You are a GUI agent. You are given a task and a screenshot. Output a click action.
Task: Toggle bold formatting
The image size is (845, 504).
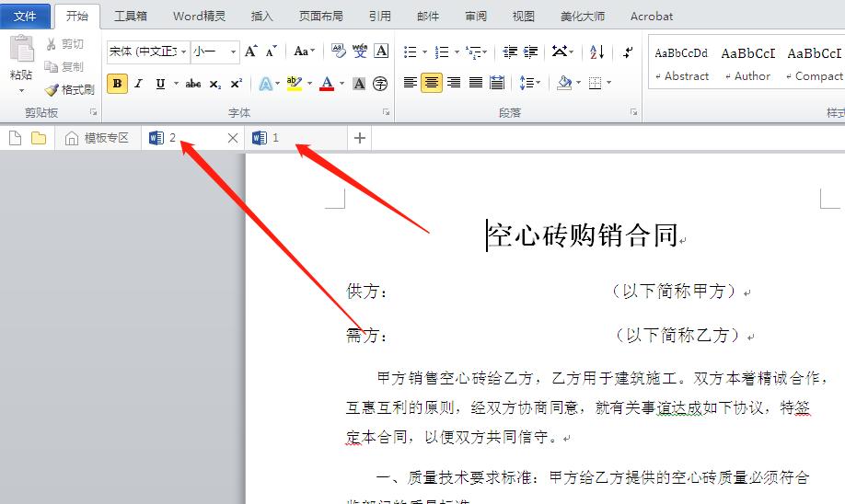tap(117, 84)
